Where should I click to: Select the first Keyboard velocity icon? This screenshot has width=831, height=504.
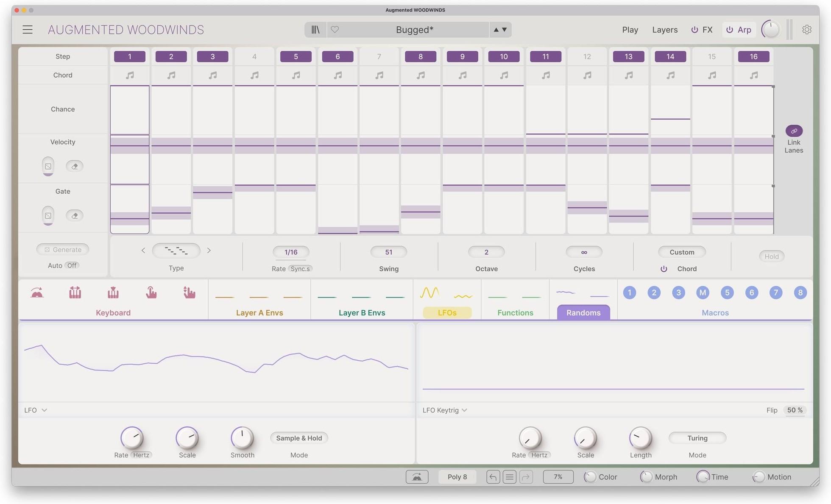[x=37, y=292]
